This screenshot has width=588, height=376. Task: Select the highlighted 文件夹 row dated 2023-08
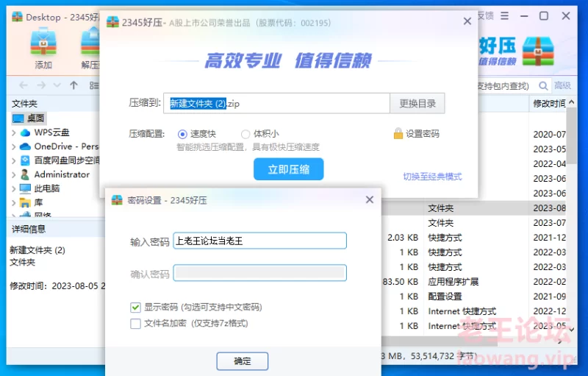474,208
